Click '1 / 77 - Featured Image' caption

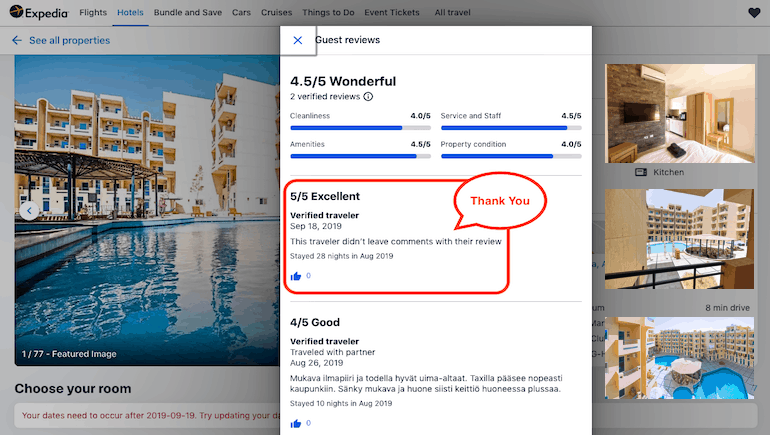point(69,354)
